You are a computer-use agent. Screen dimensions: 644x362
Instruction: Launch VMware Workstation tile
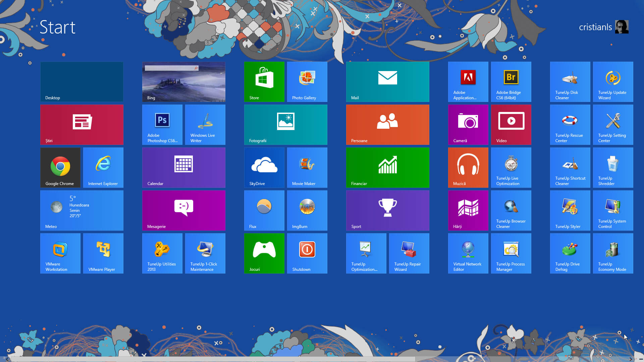pos(60,253)
